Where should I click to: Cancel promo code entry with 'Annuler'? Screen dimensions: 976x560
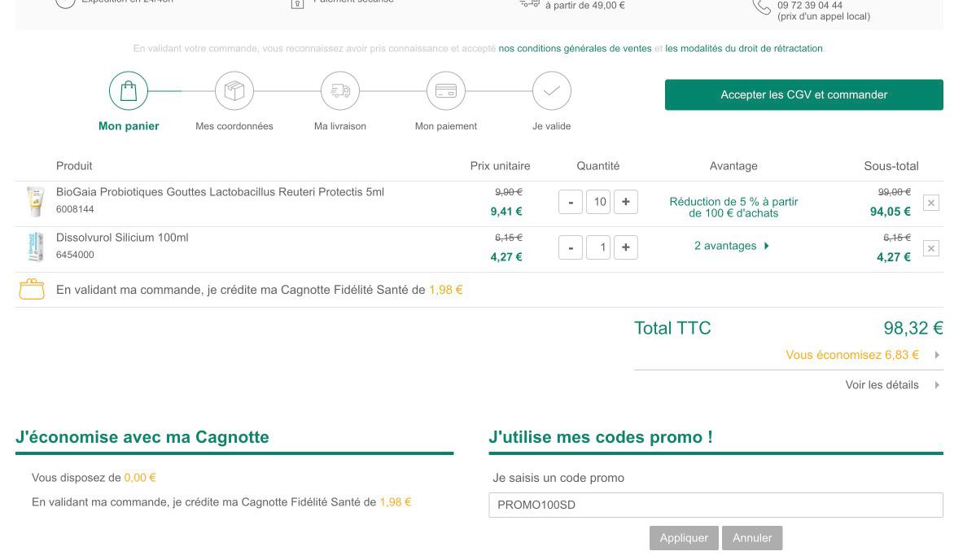click(752, 538)
